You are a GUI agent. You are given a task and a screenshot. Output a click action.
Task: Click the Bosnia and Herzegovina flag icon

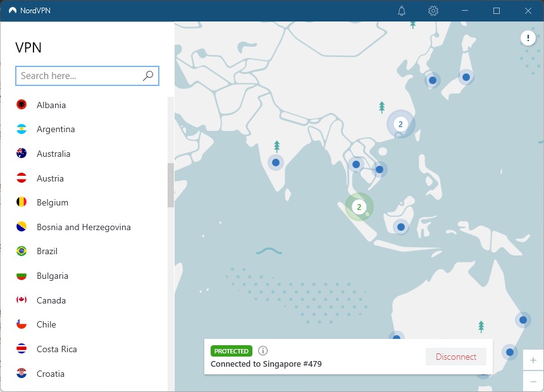(x=22, y=226)
